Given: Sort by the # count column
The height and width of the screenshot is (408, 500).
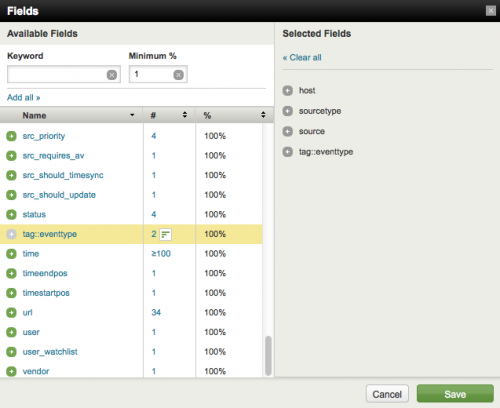Looking at the screenshot, I should (x=185, y=115).
